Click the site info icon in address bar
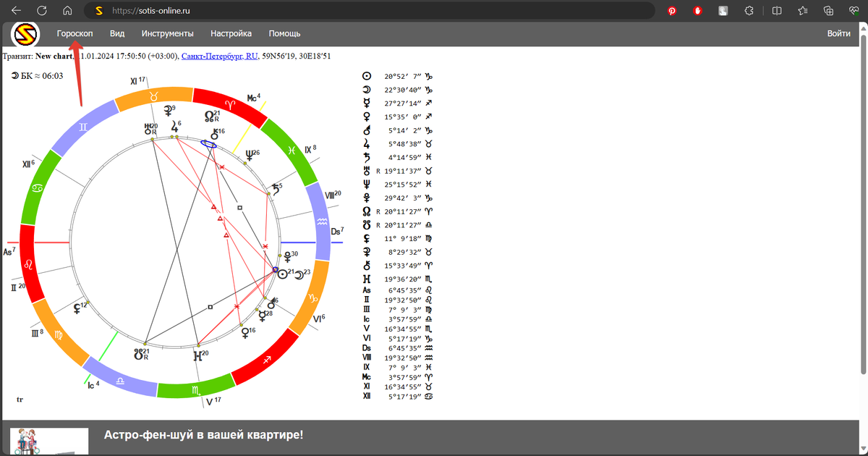 pos(99,11)
